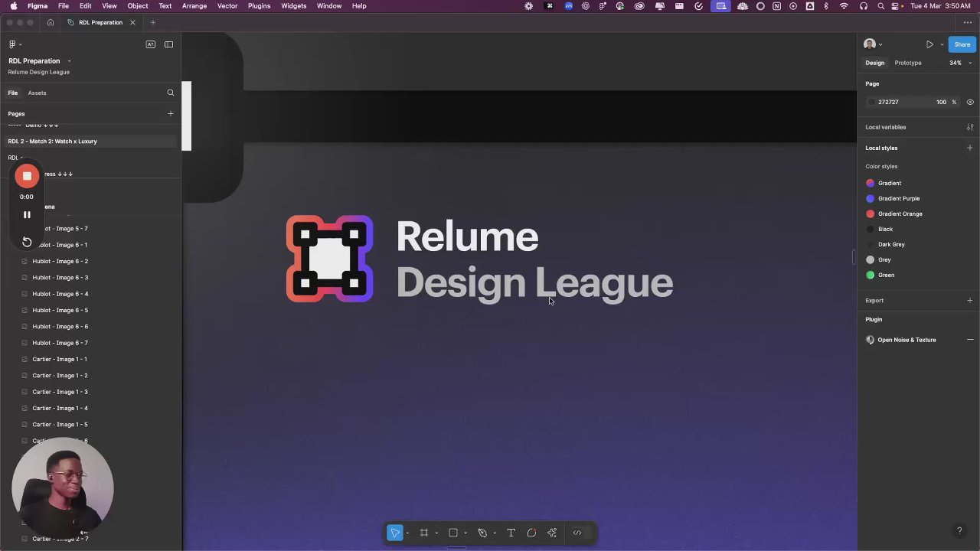Open RDL Preparation file name dropdown
980x551 pixels.
69,61
